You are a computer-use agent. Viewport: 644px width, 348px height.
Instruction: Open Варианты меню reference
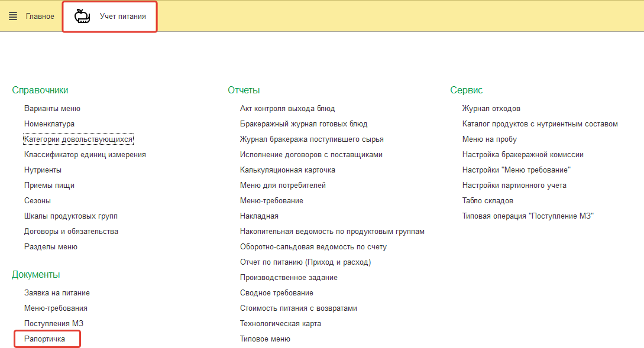point(52,109)
